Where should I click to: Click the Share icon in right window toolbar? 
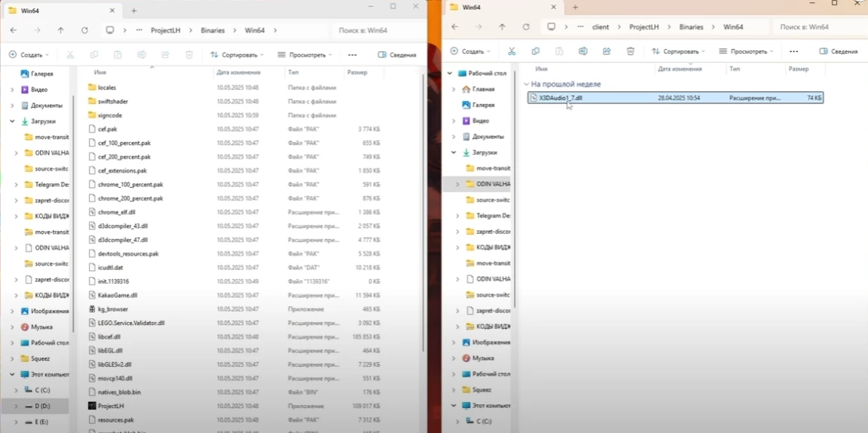(607, 51)
